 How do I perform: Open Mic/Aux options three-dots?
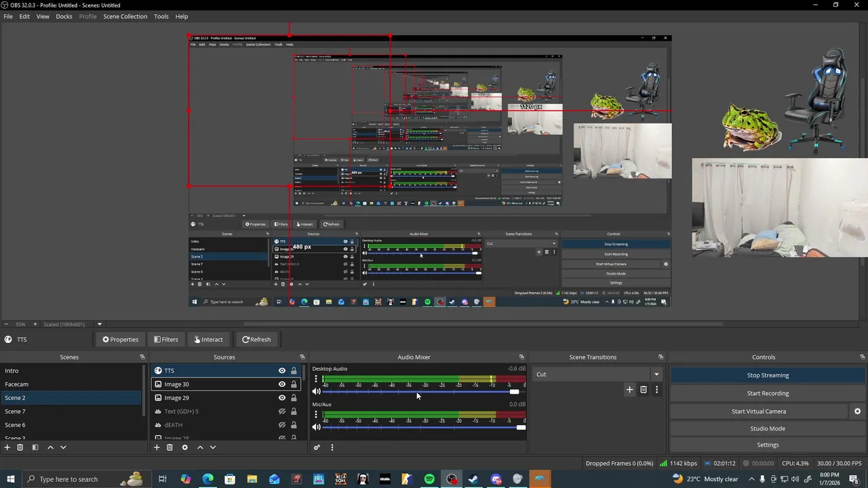tap(315, 414)
